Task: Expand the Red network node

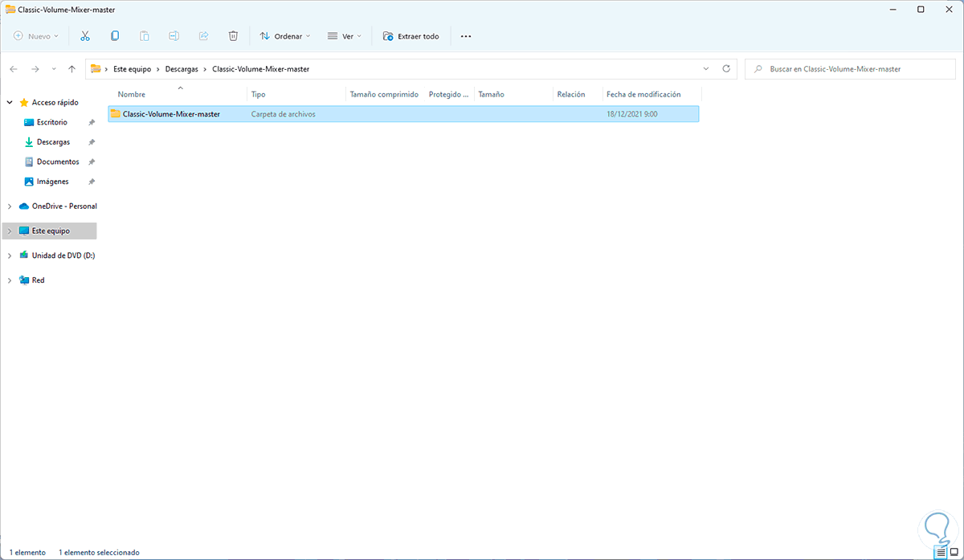Action: tap(10, 280)
